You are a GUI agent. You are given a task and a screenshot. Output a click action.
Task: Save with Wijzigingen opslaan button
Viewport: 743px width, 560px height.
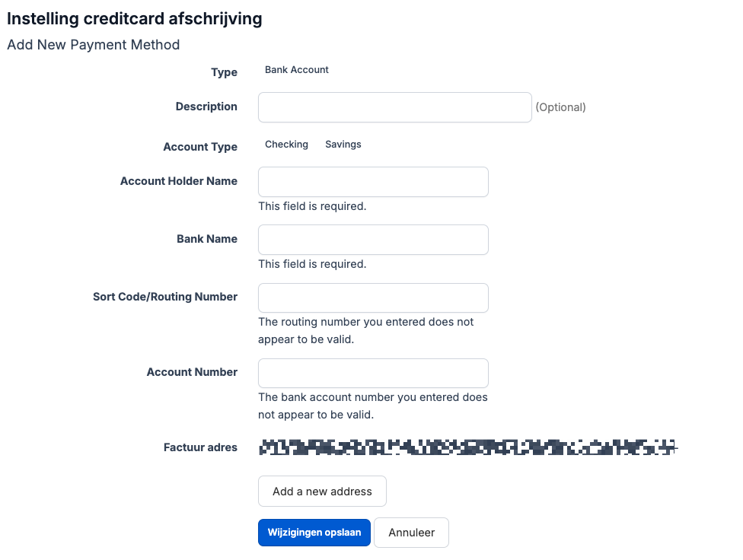coord(314,533)
